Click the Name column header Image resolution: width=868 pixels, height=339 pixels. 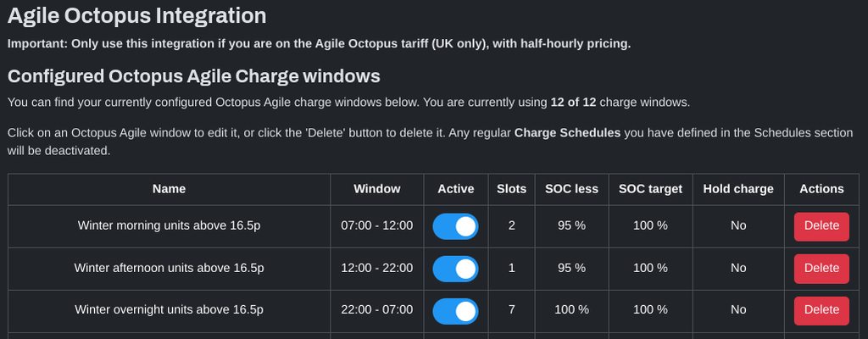click(x=169, y=189)
